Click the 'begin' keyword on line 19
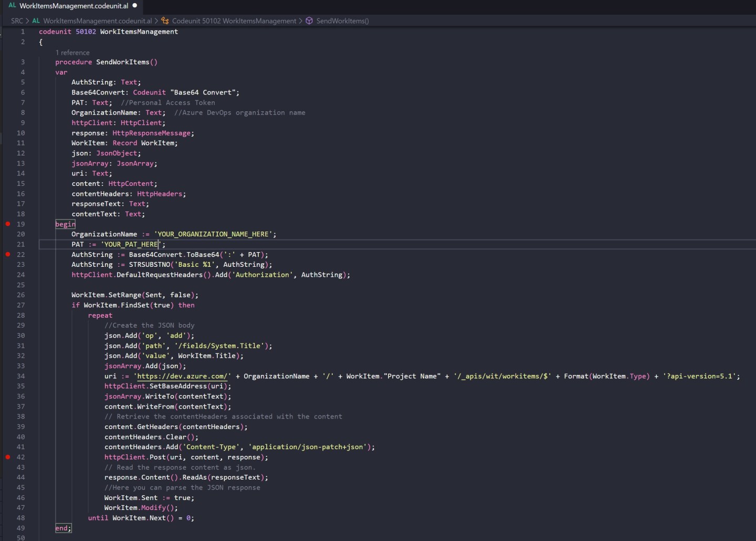Viewport: 756px width, 541px height. 65,224
